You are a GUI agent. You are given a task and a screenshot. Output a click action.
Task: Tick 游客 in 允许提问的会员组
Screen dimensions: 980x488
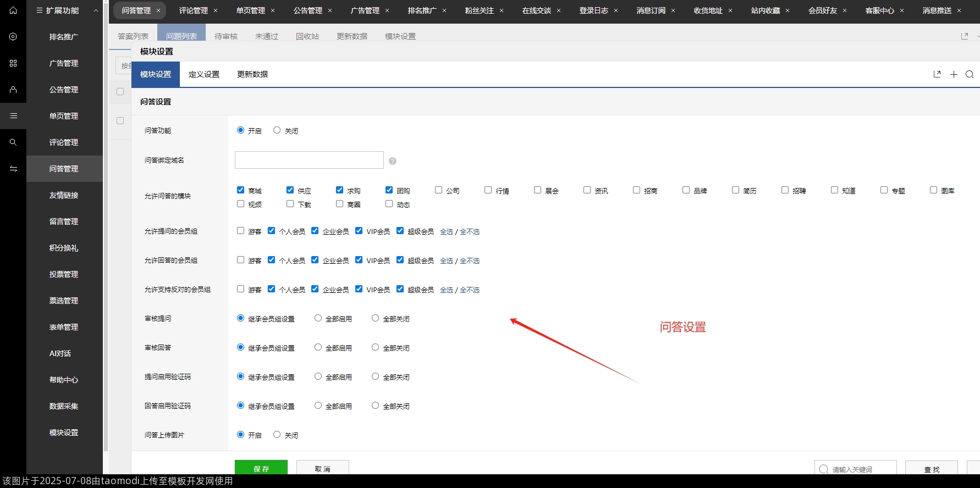(240, 231)
